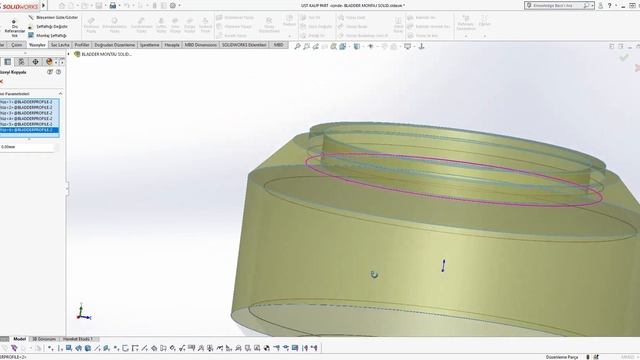Viewport: 640px width, 360px height.
Task: Click Şeffaflığı Değiştir command
Action: click(48, 27)
